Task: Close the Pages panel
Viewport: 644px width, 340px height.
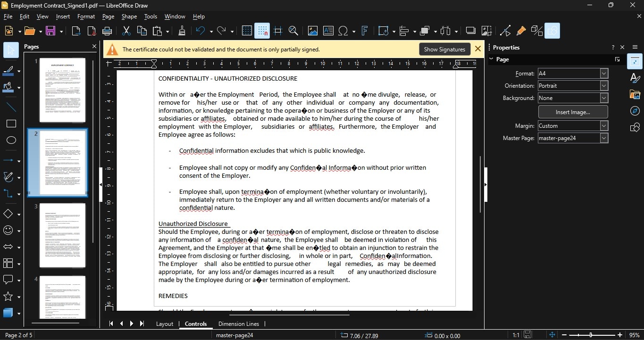Action: coord(94,47)
